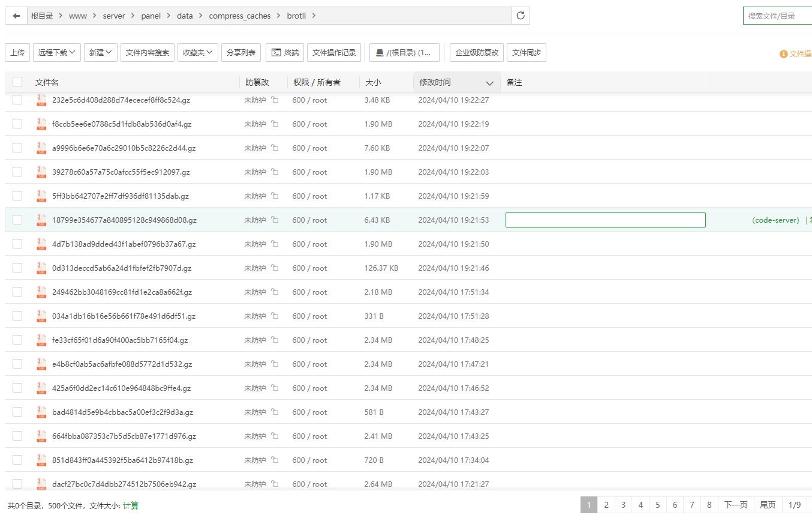Navigate to compress_caches in breadcrumb
The height and width of the screenshot is (515, 812).
(x=240, y=16)
